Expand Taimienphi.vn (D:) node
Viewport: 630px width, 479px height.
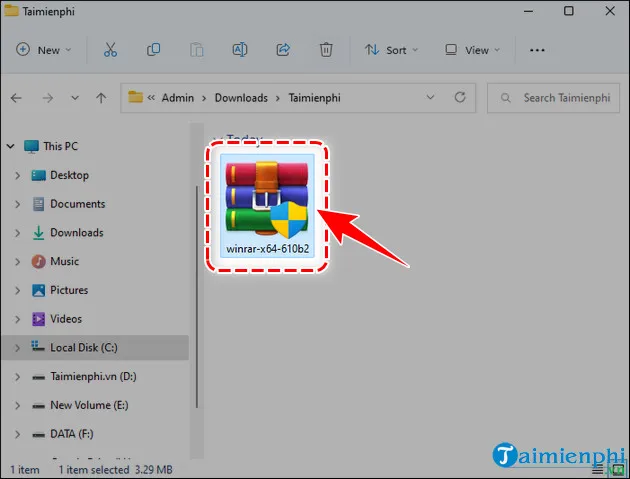pos(17,377)
